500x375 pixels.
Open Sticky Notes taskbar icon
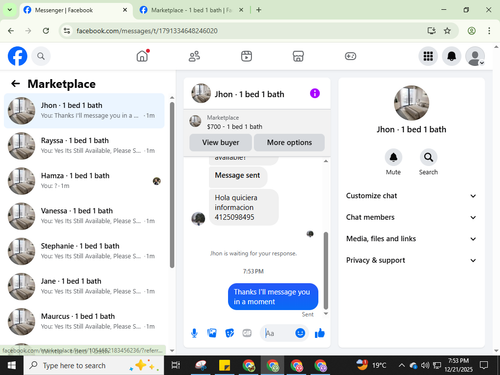pyautogui.click(x=224, y=365)
